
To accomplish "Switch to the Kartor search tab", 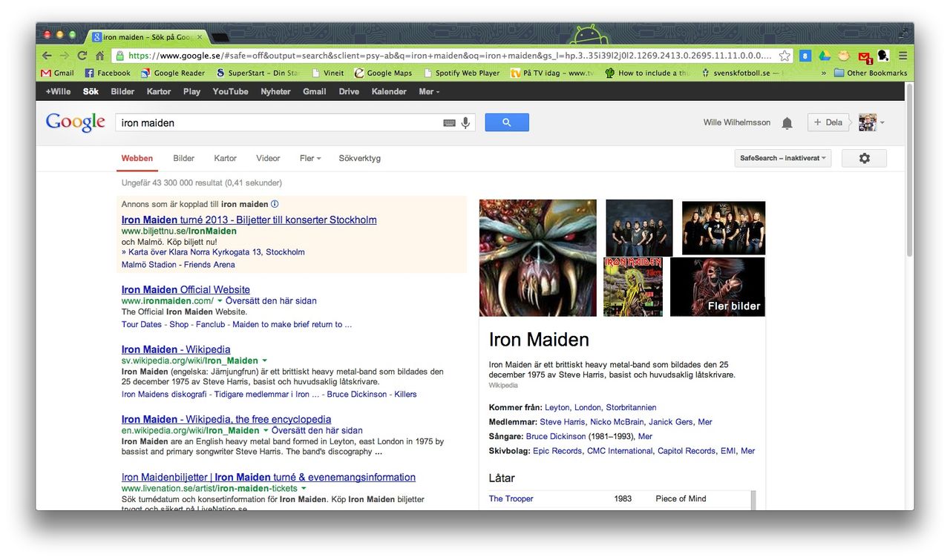I will [225, 158].
